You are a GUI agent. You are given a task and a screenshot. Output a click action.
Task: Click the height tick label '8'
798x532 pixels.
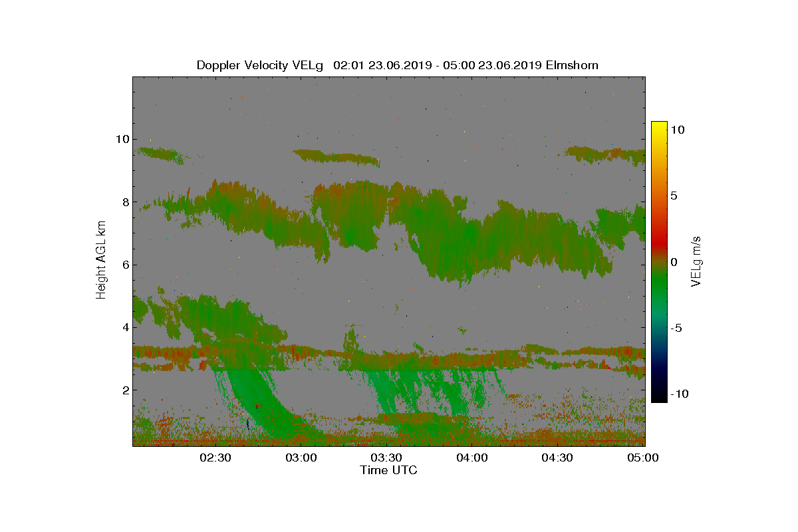click(125, 202)
